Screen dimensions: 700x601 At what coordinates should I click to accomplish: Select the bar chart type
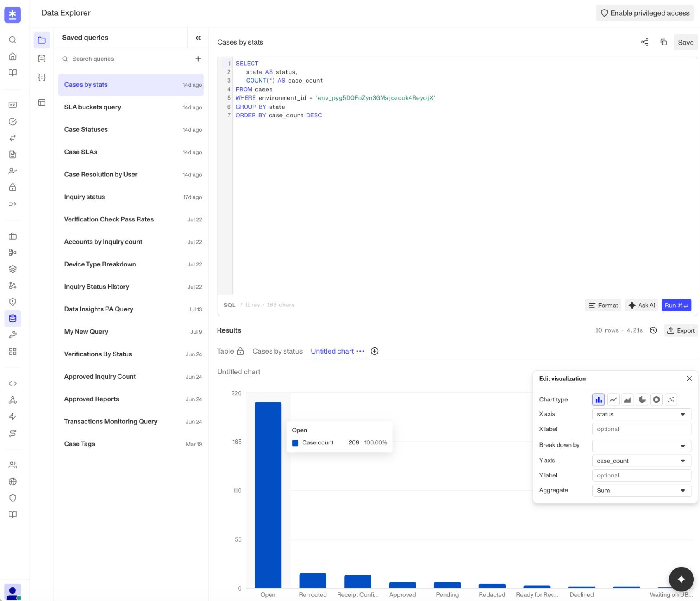[598, 399]
